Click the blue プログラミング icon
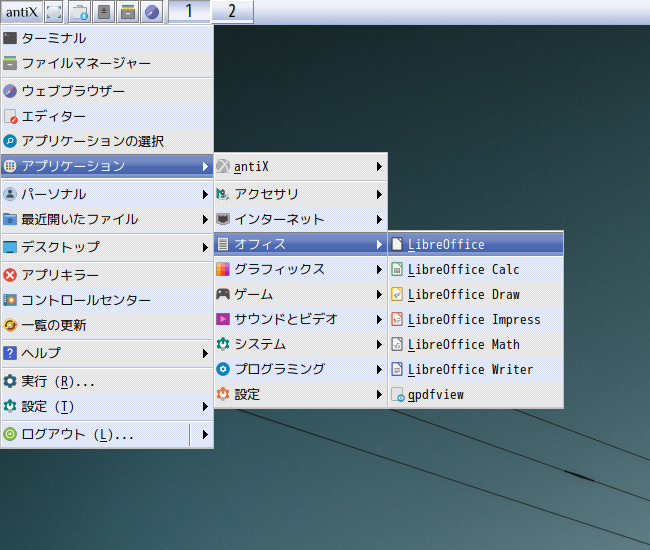This screenshot has width=650, height=550. 223,369
